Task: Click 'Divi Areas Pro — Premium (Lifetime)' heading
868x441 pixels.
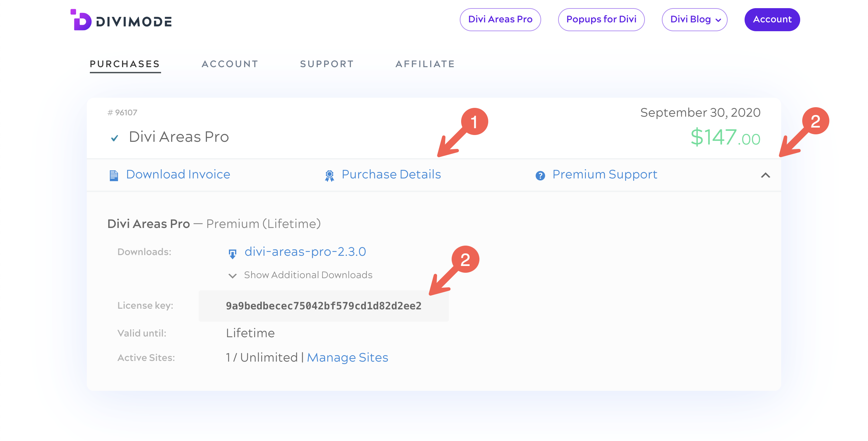Action: coord(214,224)
